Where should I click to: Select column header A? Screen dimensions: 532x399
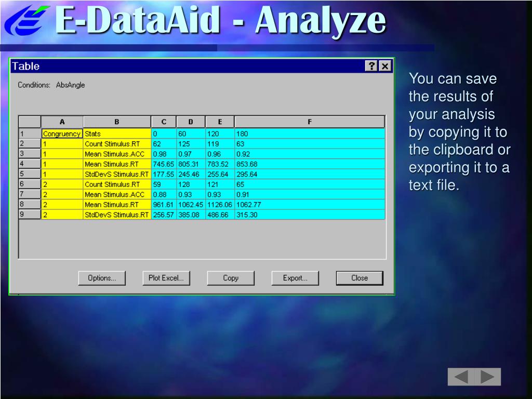pyautogui.click(x=62, y=122)
